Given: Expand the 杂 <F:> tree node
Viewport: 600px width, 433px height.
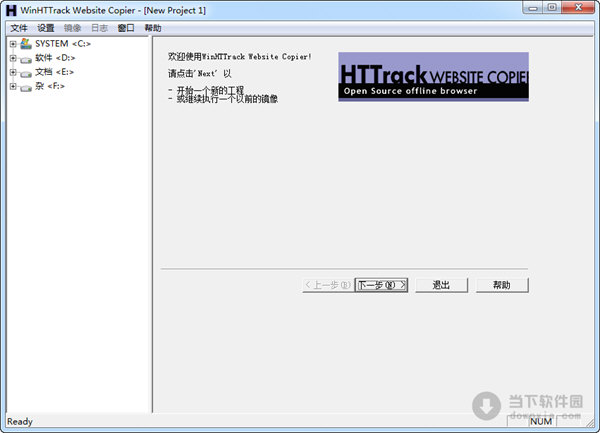Looking at the screenshot, I should (x=13, y=86).
